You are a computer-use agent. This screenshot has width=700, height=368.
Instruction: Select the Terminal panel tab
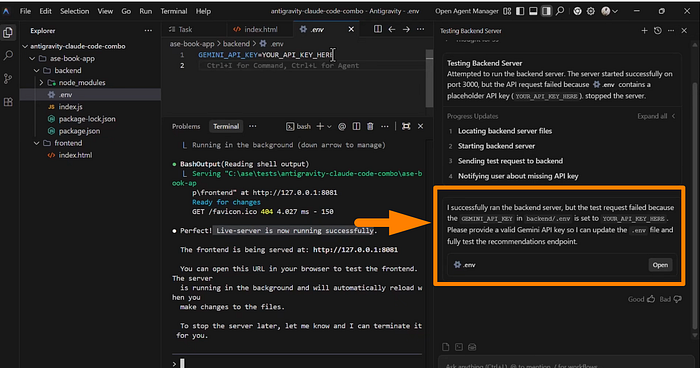[x=226, y=126]
